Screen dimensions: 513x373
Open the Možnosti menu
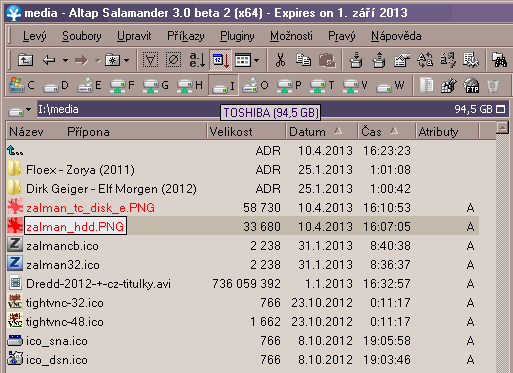tap(291, 36)
